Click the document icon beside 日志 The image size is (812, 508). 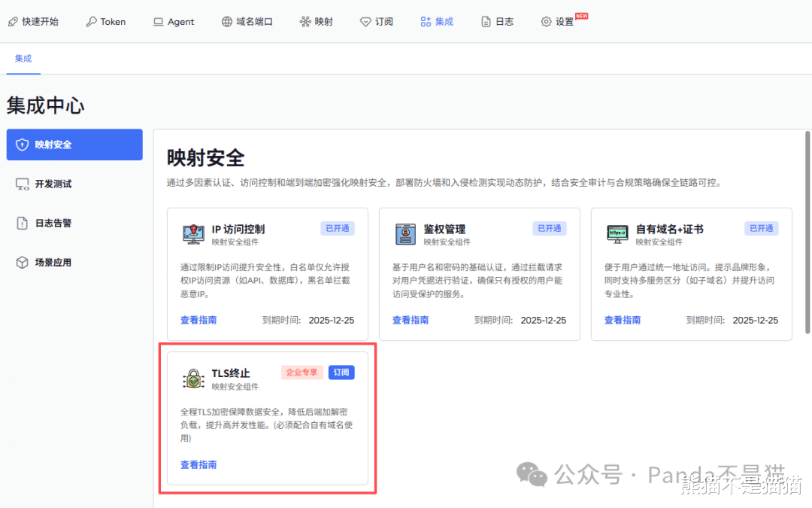(x=486, y=22)
